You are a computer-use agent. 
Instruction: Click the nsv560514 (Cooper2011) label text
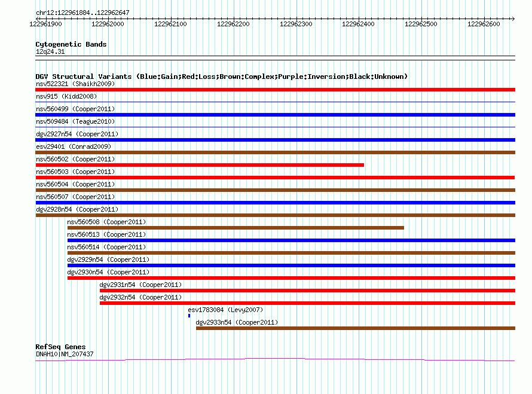[106, 247]
